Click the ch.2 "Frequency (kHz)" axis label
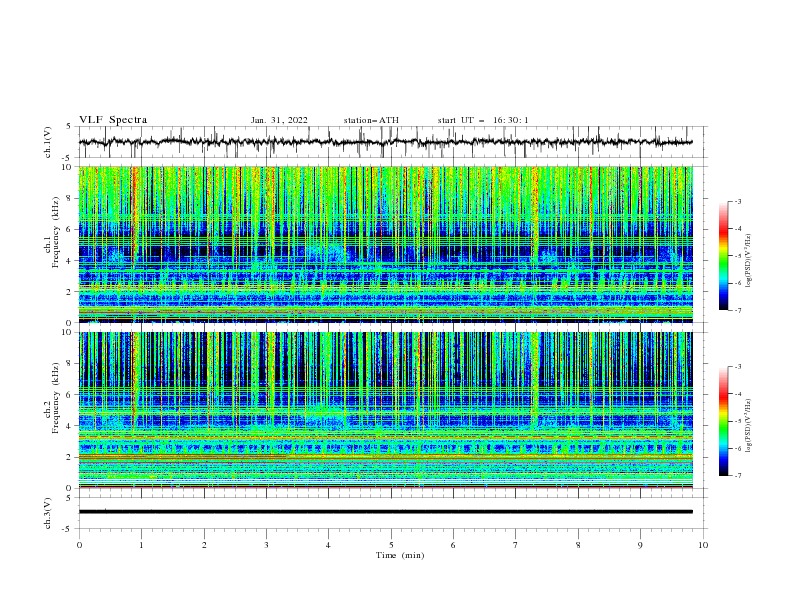 [56, 398]
